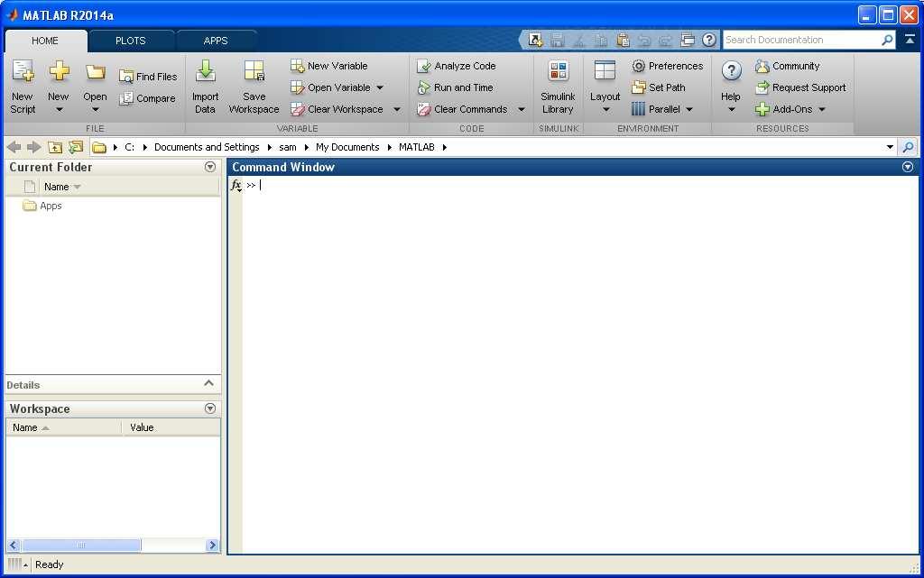Go forward with the forward arrow
The width and height of the screenshot is (924, 578).
coord(33,147)
